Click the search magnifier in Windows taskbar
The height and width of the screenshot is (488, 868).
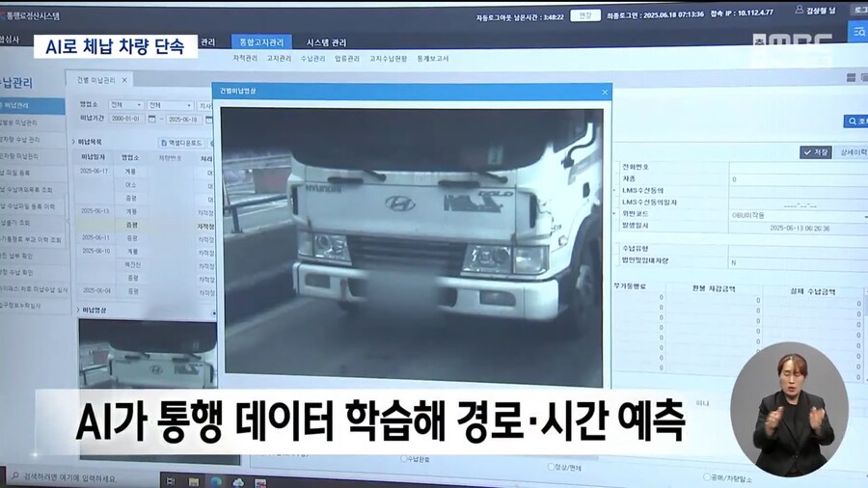click(x=14, y=475)
